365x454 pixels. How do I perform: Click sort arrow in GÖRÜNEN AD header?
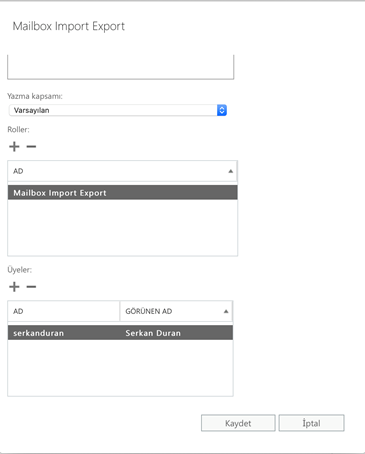click(226, 311)
